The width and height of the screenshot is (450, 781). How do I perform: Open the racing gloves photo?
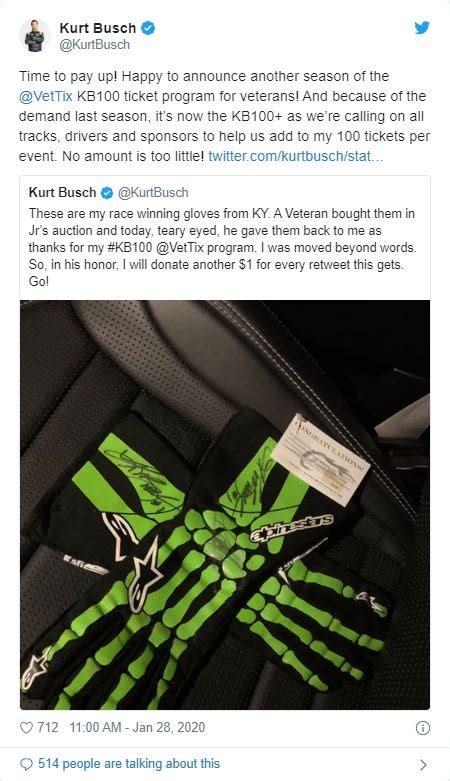(225, 505)
